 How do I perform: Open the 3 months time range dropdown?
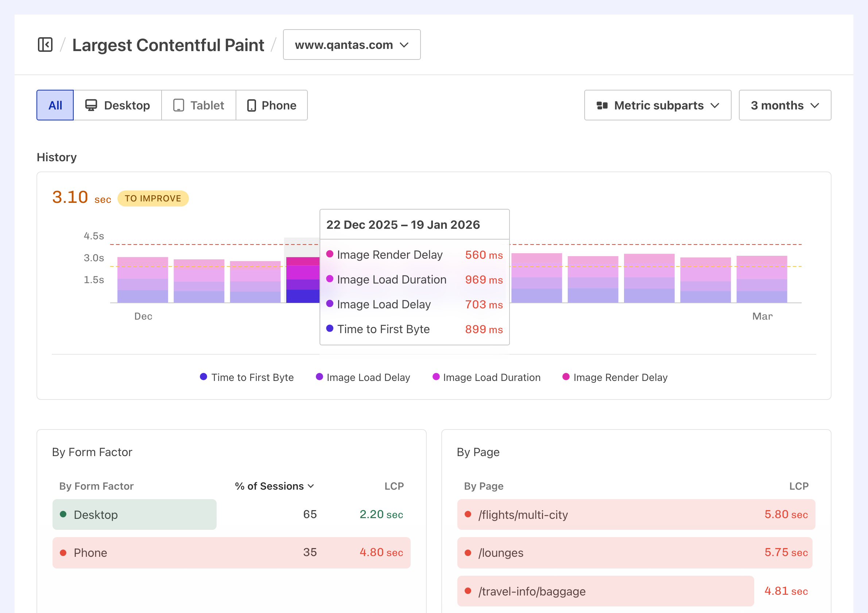784,105
